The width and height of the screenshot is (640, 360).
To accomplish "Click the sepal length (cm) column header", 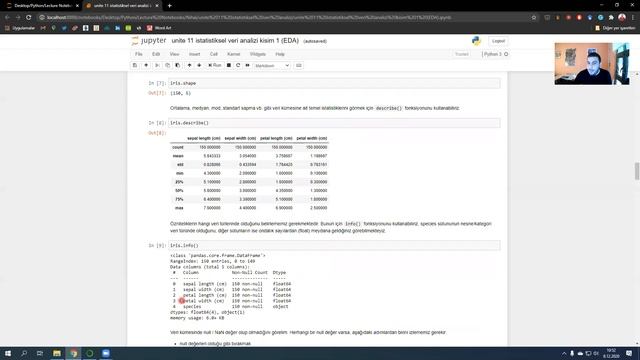I will [x=204, y=138].
